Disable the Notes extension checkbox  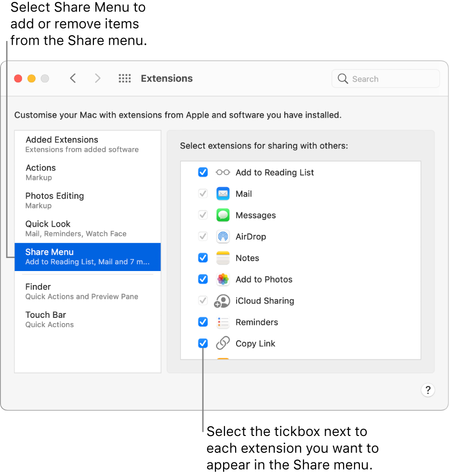(x=202, y=258)
